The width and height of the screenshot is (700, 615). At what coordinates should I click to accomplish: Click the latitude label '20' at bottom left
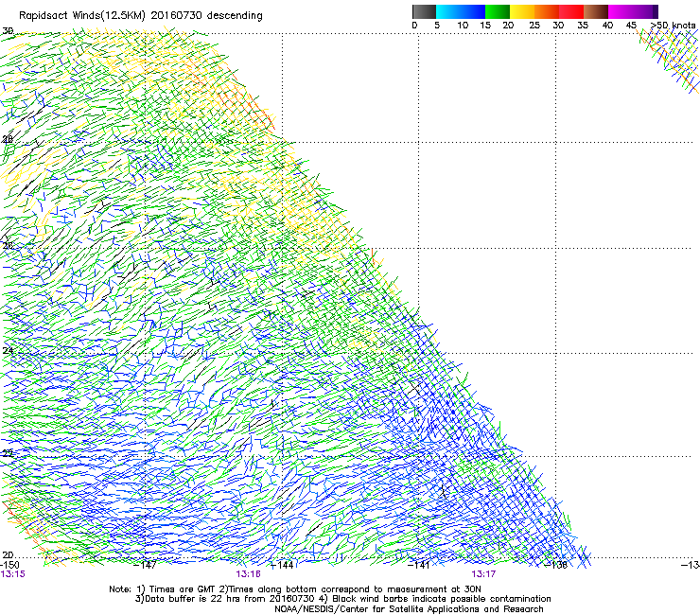click(x=8, y=554)
